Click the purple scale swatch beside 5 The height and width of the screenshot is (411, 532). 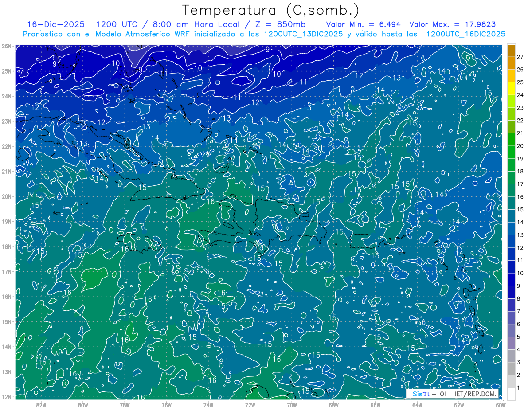pos(511,343)
